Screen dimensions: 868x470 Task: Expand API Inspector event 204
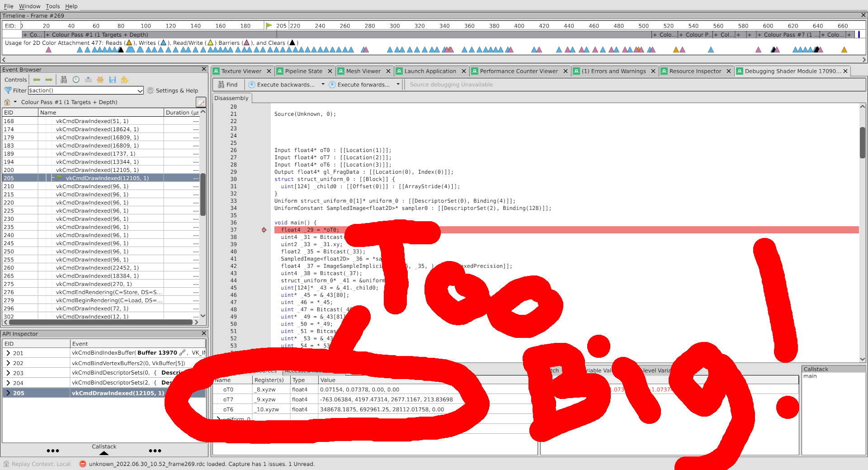[8, 383]
